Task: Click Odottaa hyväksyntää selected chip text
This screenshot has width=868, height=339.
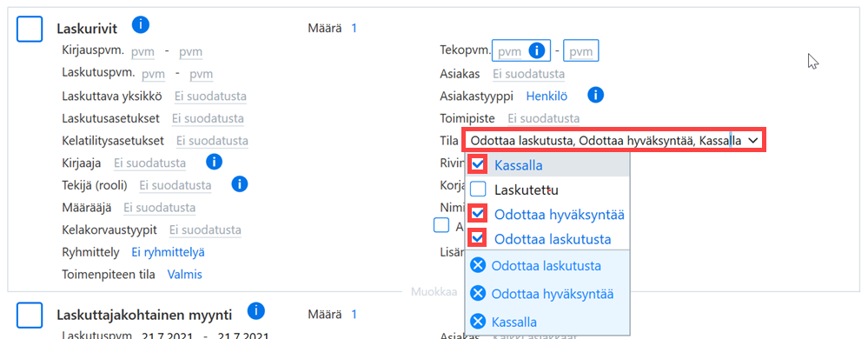Action: click(553, 294)
